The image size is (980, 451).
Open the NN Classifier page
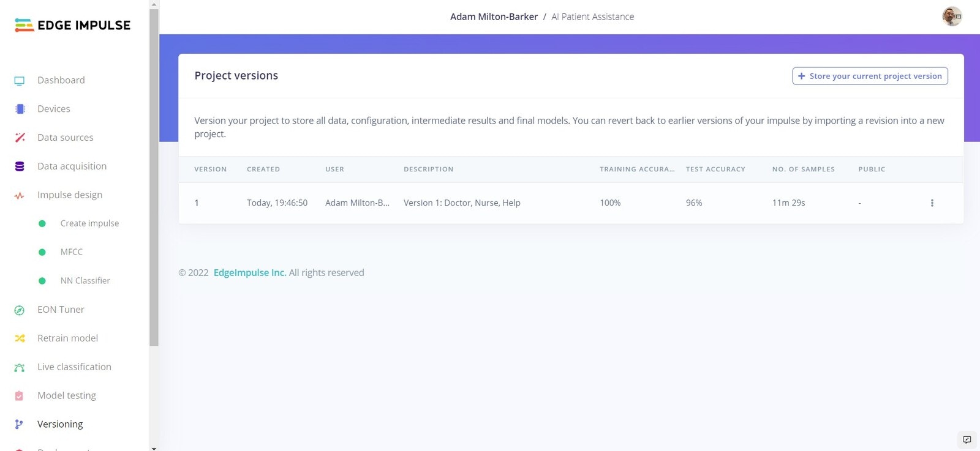(x=85, y=281)
